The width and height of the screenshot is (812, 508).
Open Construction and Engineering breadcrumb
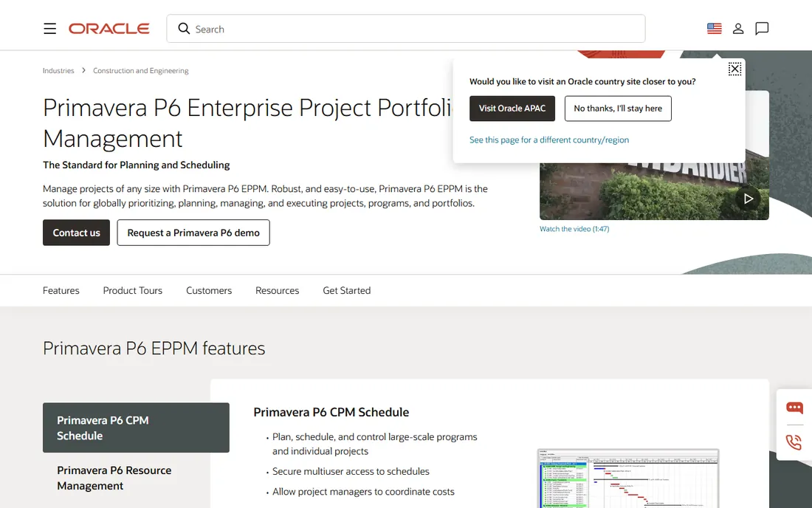point(141,70)
